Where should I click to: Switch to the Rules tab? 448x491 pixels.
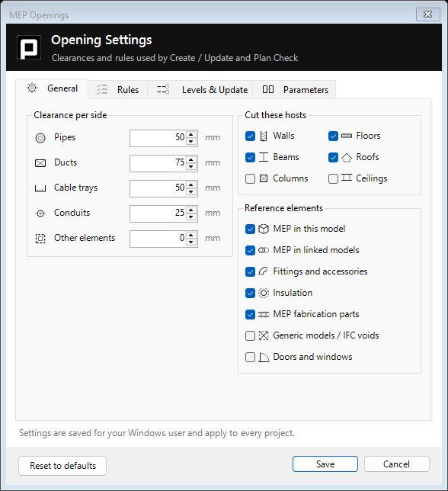117,89
